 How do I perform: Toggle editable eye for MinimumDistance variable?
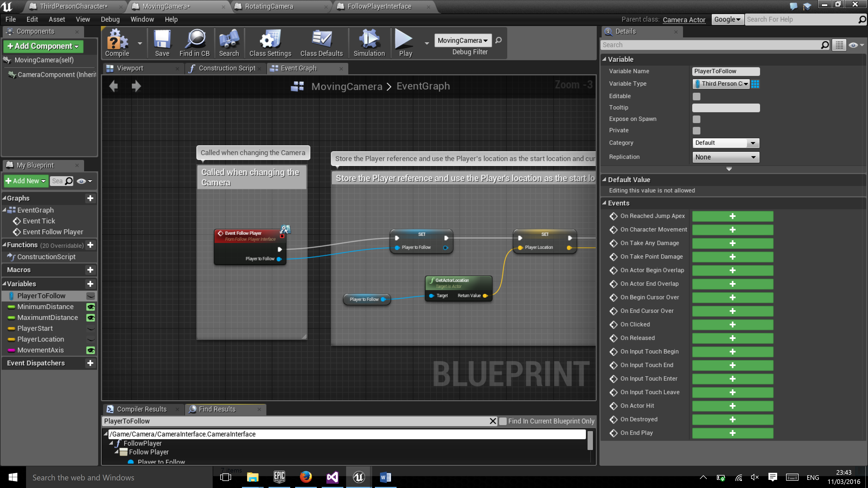tap(91, 307)
